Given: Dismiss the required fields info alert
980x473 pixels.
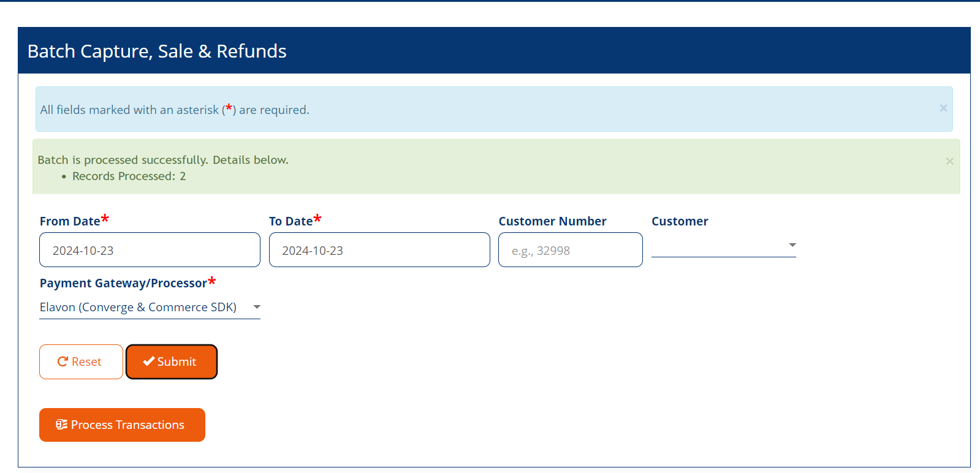Looking at the screenshot, I should tap(943, 108).
